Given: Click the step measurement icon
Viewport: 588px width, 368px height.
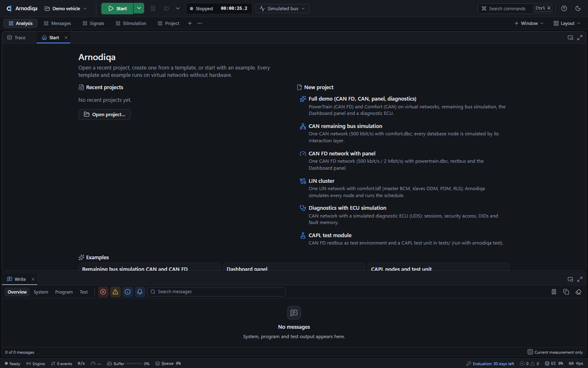Looking at the screenshot, I should click(x=167, y=9).
